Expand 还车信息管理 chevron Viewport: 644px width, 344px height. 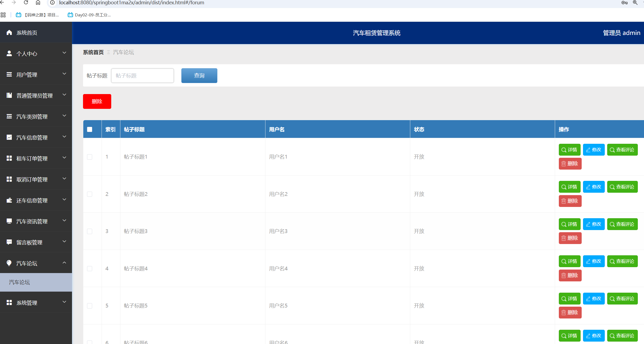(x=64, y=200)
